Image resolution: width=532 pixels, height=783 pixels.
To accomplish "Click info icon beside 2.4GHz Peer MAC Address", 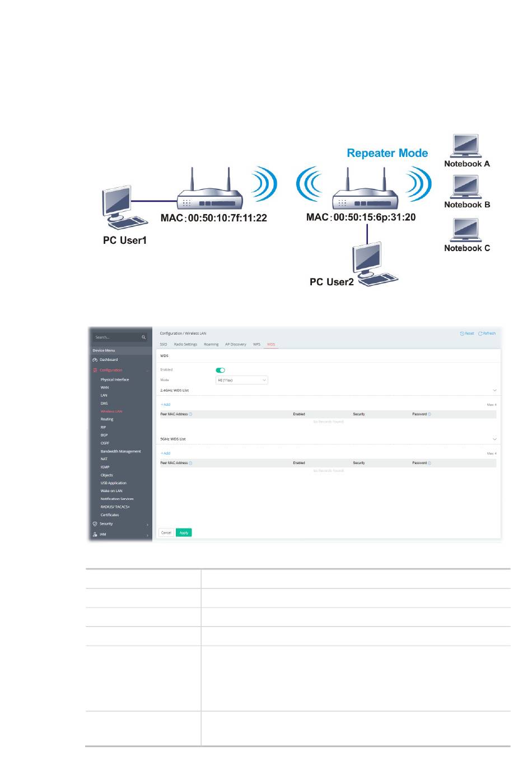I will (190, 414).
